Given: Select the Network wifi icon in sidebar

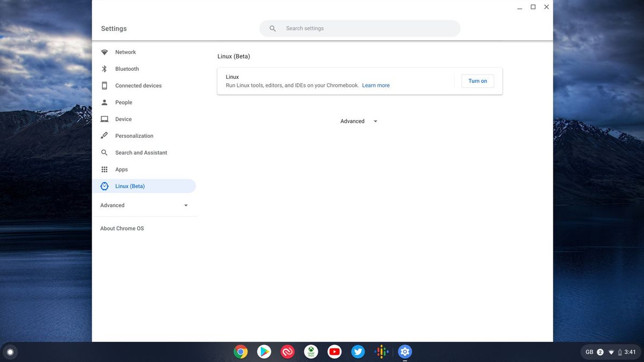Looking at the screenshot, I should 104,51.
